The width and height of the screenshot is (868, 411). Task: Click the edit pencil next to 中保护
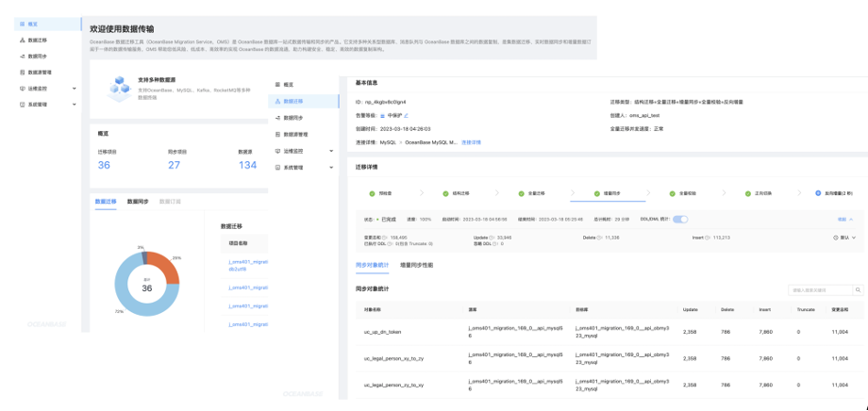point(407,115)
